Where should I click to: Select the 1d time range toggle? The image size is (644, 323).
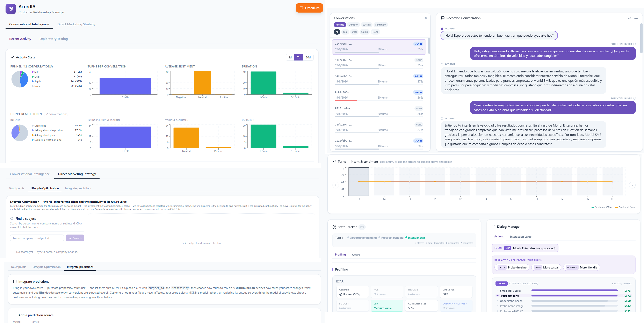click(290, 57)
